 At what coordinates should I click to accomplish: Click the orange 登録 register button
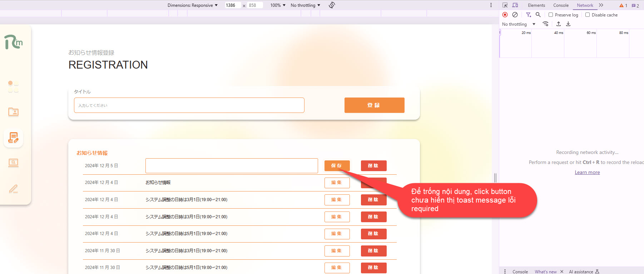(x=374, y=105)
